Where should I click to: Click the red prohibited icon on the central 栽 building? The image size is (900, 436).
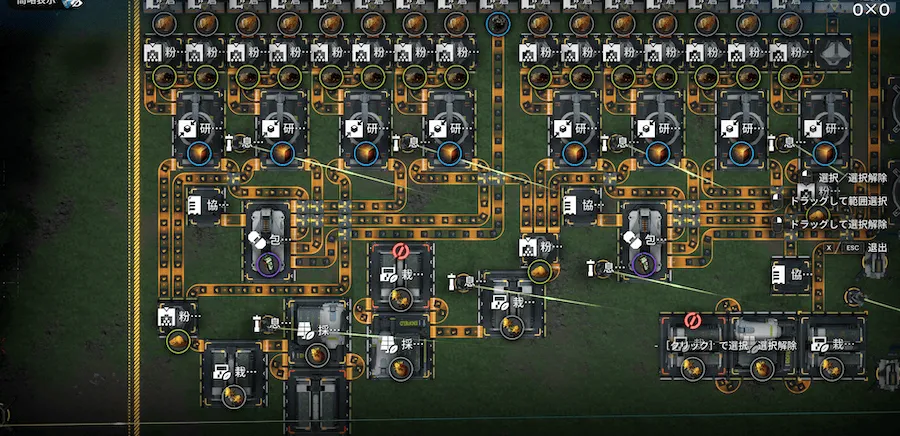[x=400, y=251]
